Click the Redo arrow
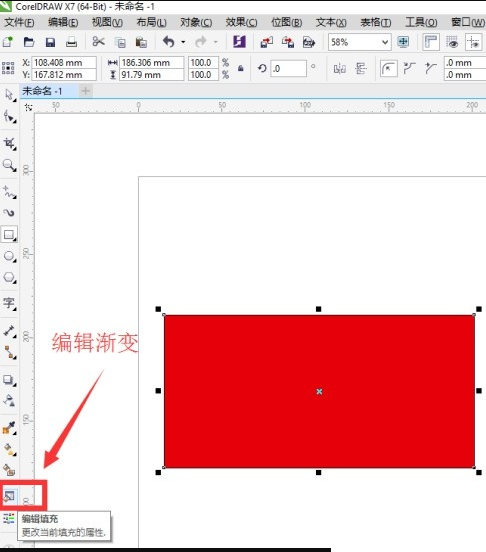Viewport: 486px width, 552px height. (201, 42)
